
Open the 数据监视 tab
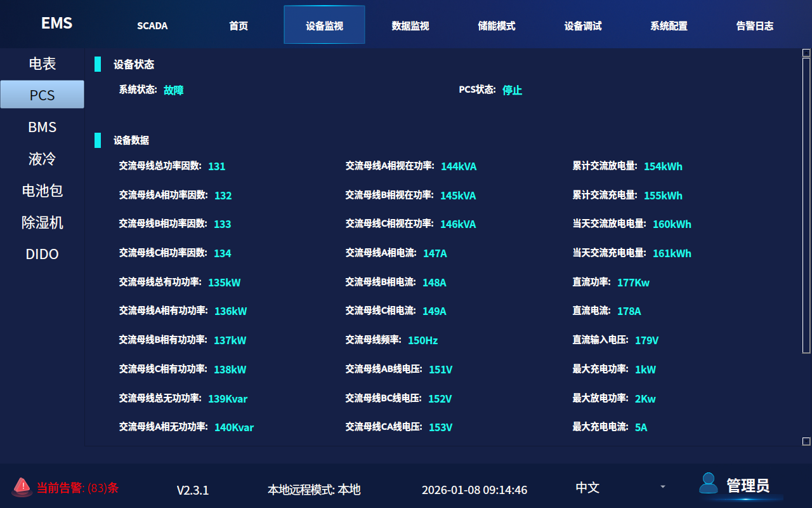coord(410,26)
